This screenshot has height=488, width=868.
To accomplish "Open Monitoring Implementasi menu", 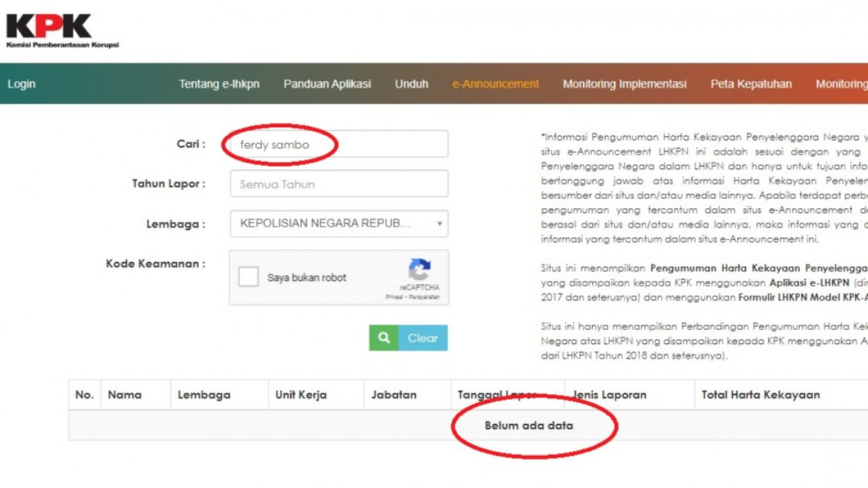I will tap(624, 84).
